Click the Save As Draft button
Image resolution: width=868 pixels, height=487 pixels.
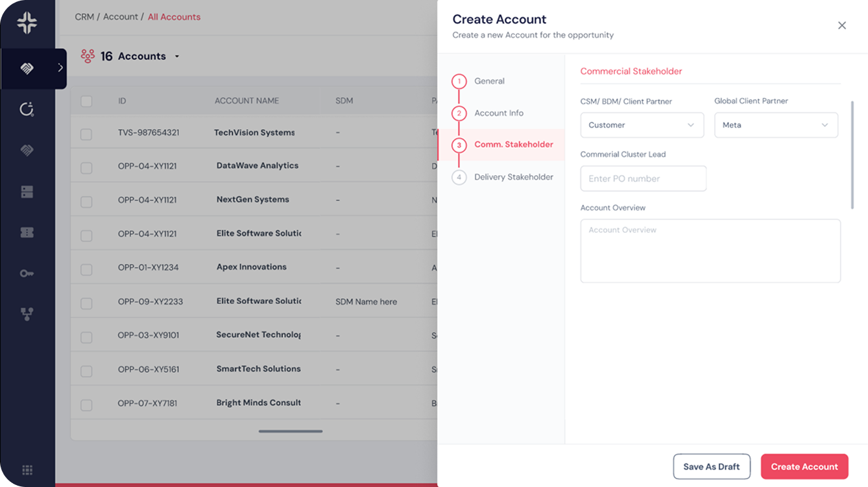click(x=711, y=466)
